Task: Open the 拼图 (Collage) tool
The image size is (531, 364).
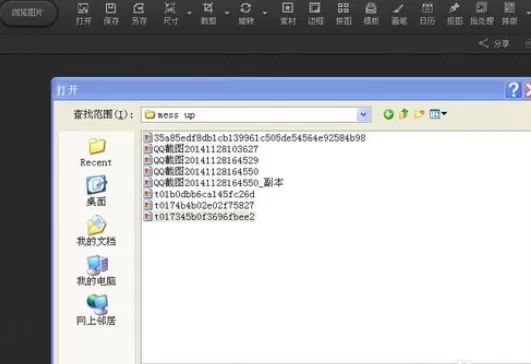Action: (343, 14)
